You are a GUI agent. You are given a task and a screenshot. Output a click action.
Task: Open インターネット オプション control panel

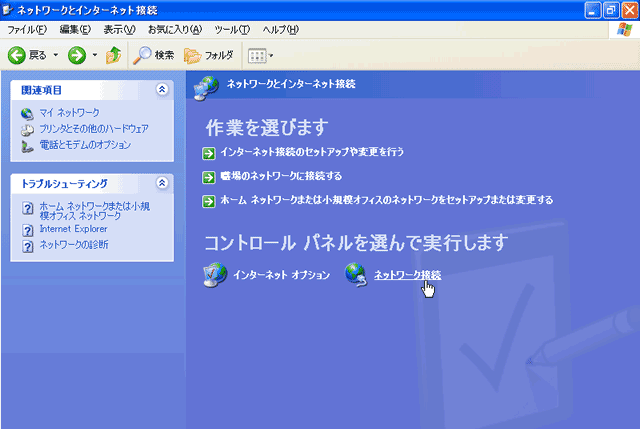pyautogui.click(x=281, y=275)
